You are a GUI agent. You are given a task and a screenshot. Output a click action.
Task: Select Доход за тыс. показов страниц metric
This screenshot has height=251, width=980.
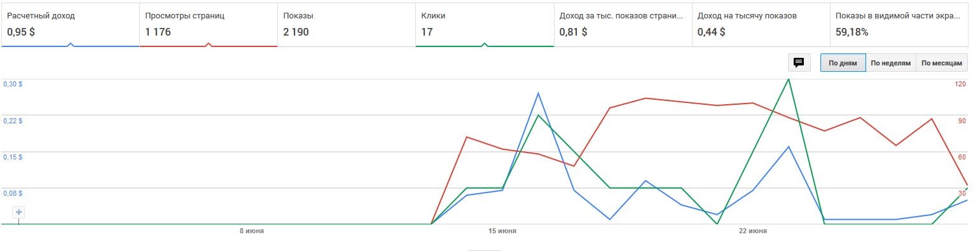coord(623,24)
